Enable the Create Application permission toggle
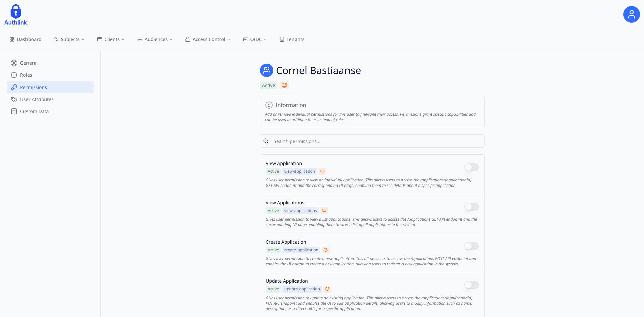Screen dimensions: 644x317 click(471, 246)
